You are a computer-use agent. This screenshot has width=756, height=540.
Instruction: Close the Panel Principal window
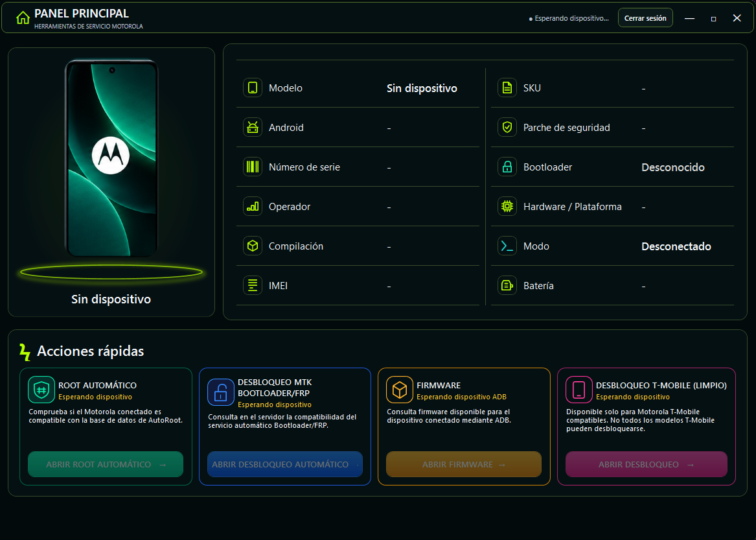click(737, 18)
